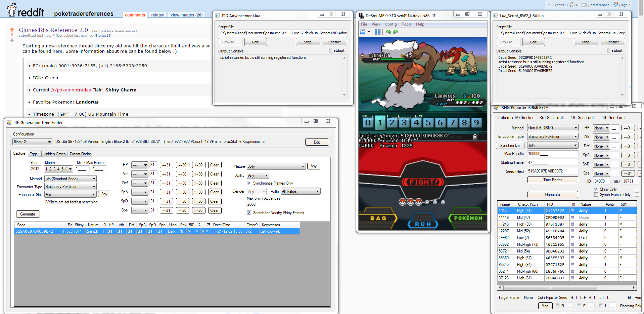Upvote the Gjones18's Reference 2.0 post
This screenshot has width=644, height=314.
click(x=12, y=29)
